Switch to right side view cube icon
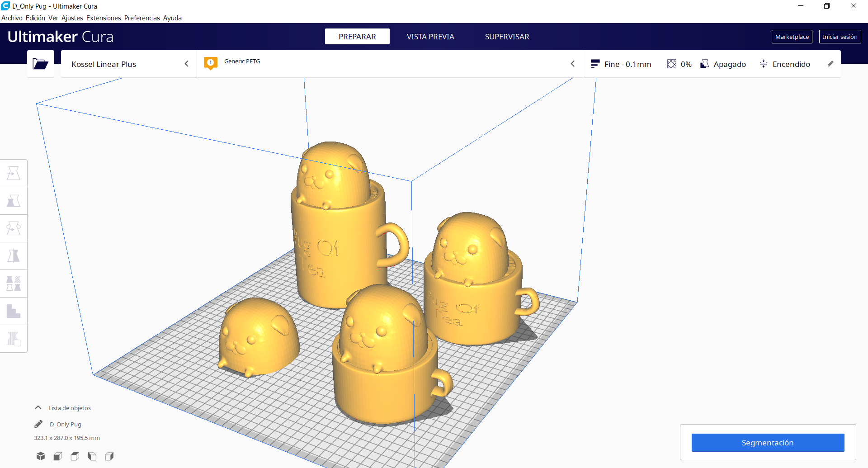The width and height of the screenshot is (868, 468). pos(109,456)
